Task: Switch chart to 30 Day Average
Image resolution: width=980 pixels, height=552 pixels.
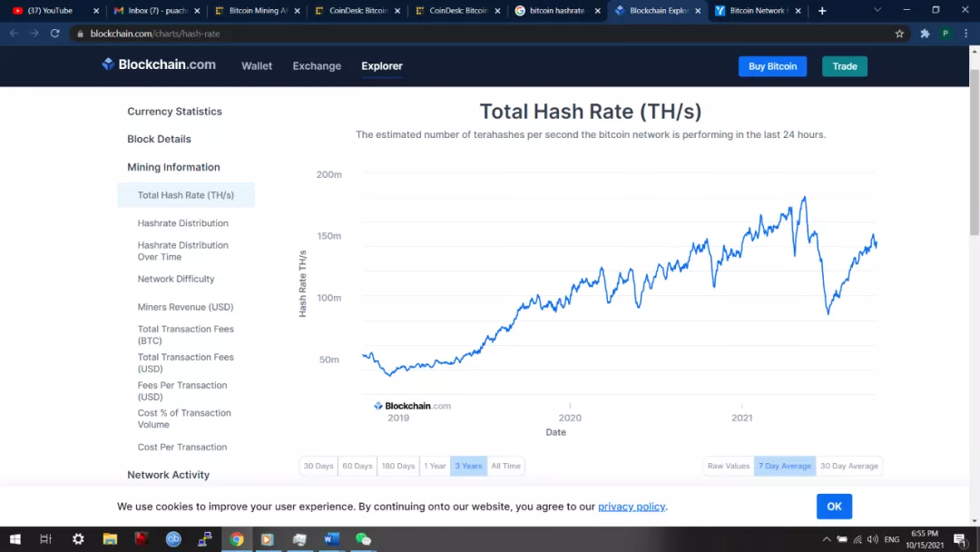Action: point(848,466)
